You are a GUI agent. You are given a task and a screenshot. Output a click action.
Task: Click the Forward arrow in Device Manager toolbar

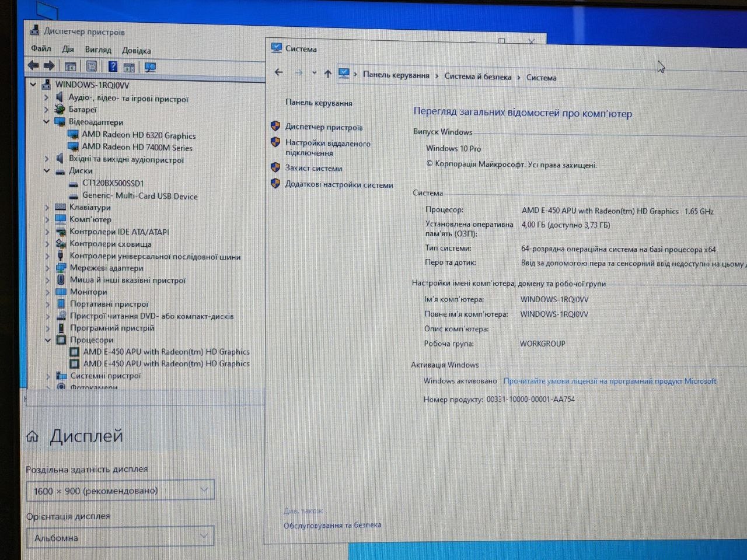pyautogui.click(x=50, y=65)
